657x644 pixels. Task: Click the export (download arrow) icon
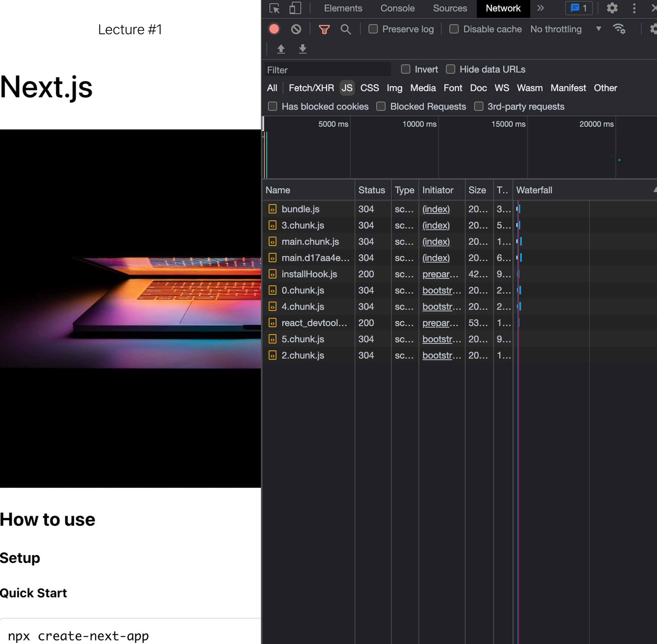[303, 48]
